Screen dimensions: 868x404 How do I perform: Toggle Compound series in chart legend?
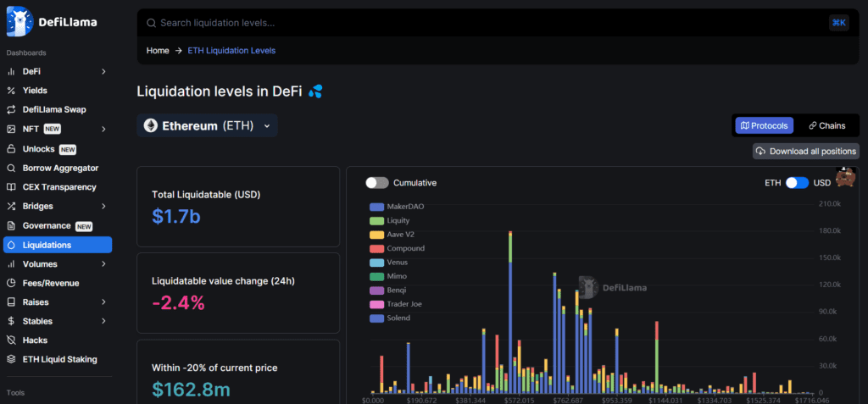pyautogui.click(x=397, y=248)
